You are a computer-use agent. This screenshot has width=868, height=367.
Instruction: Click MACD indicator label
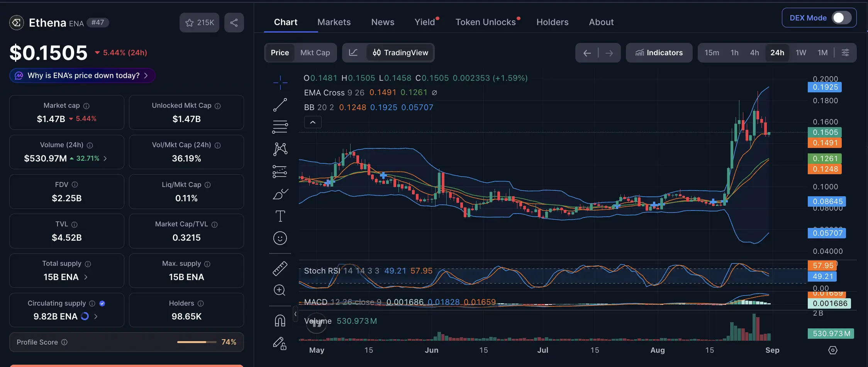pos(315,302)
